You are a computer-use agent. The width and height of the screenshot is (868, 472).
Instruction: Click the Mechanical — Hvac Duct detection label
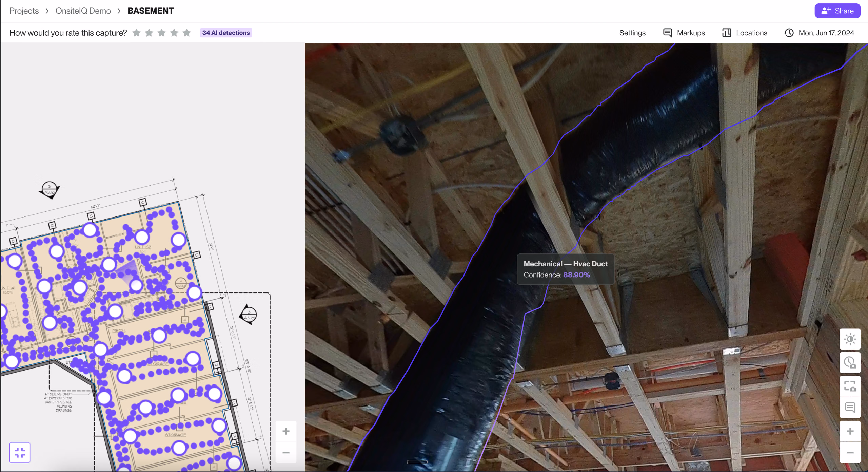[566, 269]
